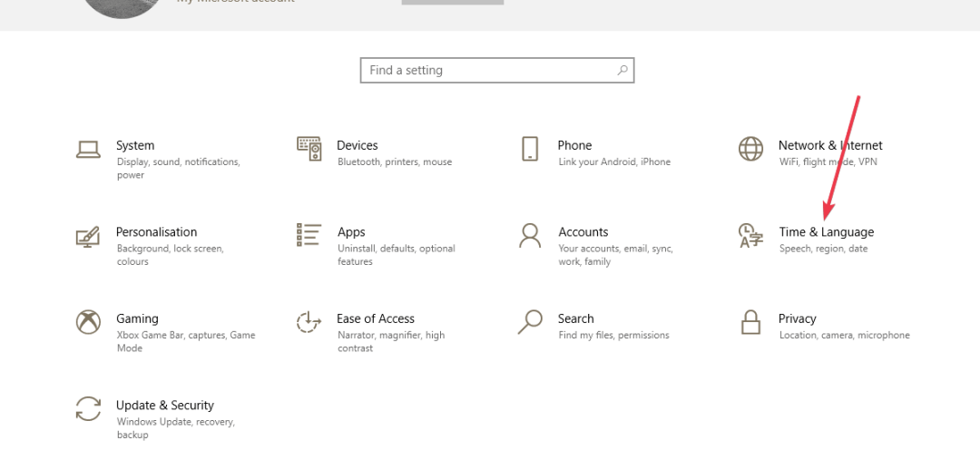Click 'Find my files, permissions' text

[613, 335]
